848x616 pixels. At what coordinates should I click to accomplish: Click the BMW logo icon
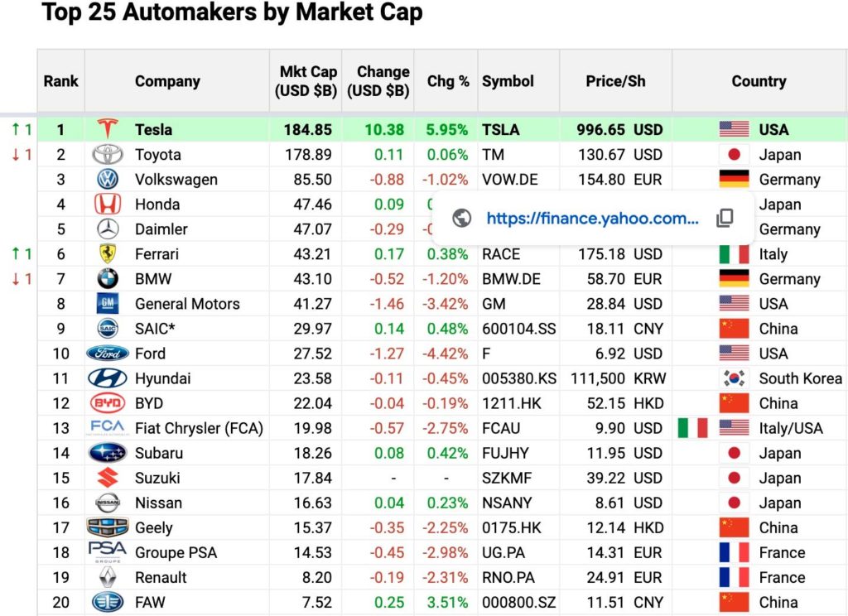pos(108,279)
